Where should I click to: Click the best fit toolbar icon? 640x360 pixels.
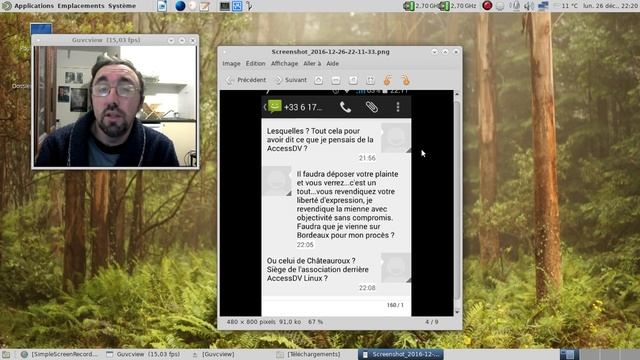tap(370, 80)
